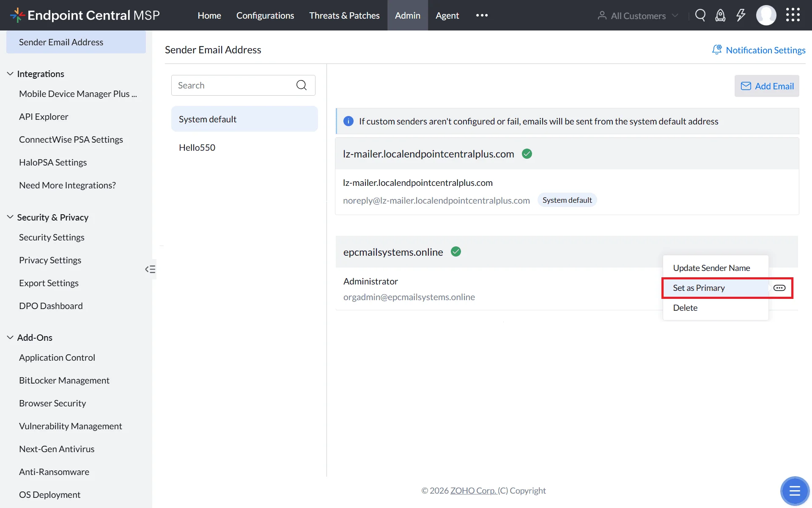812x508 pixels.
Task: Collapse the Integrations section
Action: [10, 74]
